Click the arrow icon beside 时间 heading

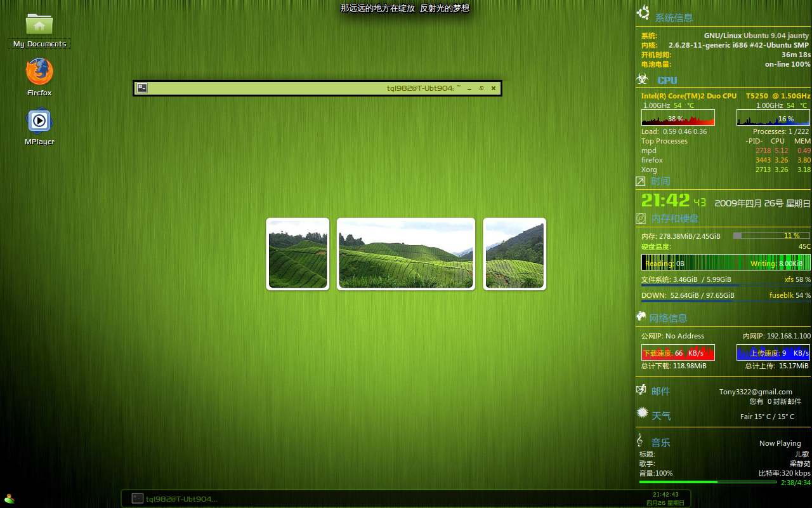(641, 182)
